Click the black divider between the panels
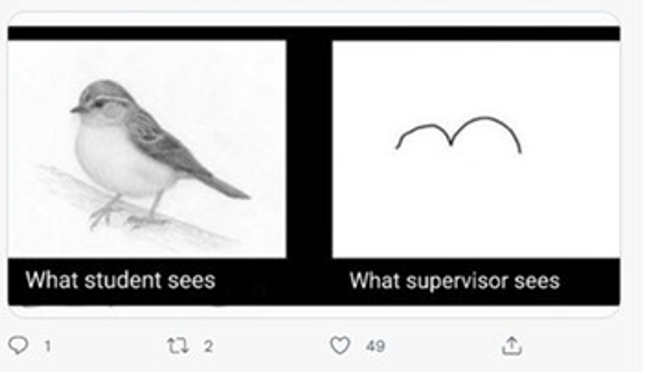The image size is (645, 385). click(x=309, y=149)
